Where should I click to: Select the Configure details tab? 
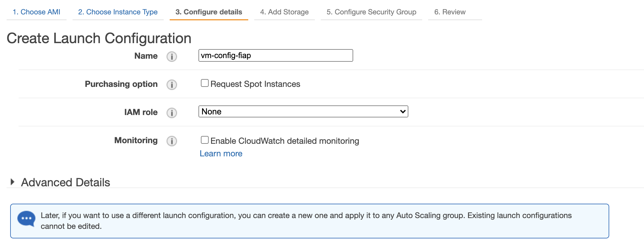pyautogui.click(x=209, y=12)
